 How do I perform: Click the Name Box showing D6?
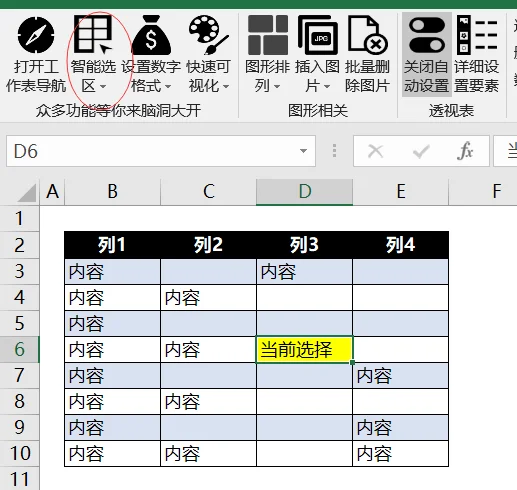(161, 151)
